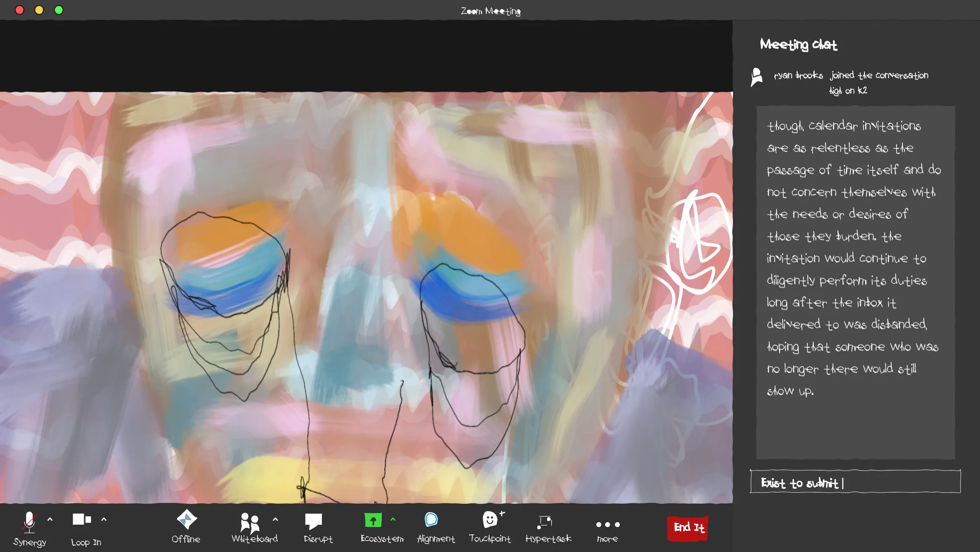Click the Touchpoint smiley reaction icon
This screenshot has height=552, width=980.
coord(490,519)
